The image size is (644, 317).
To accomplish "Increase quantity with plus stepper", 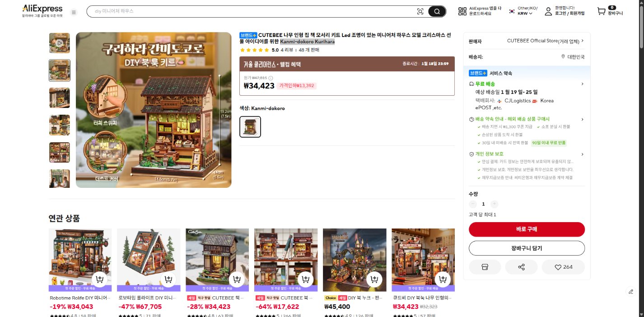I will [x=494, y=204].
